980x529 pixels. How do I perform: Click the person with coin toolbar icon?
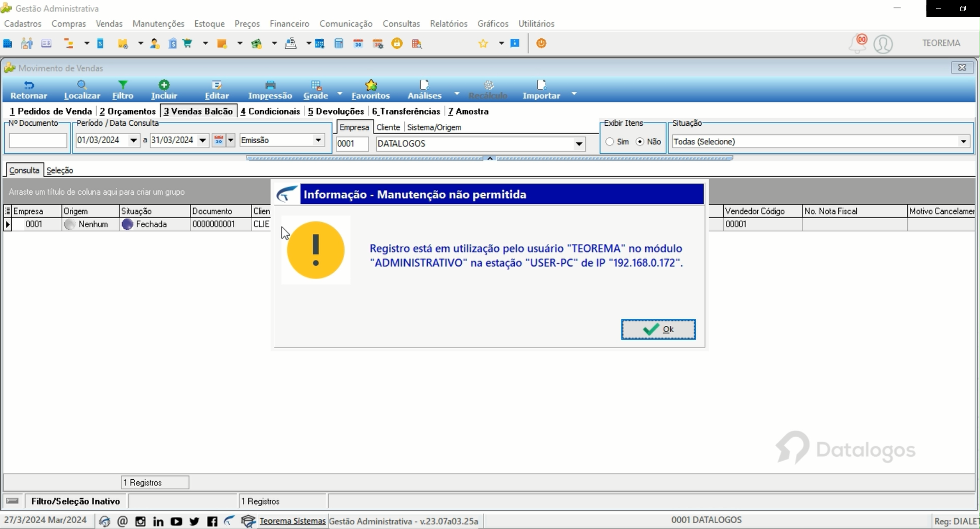154,44
